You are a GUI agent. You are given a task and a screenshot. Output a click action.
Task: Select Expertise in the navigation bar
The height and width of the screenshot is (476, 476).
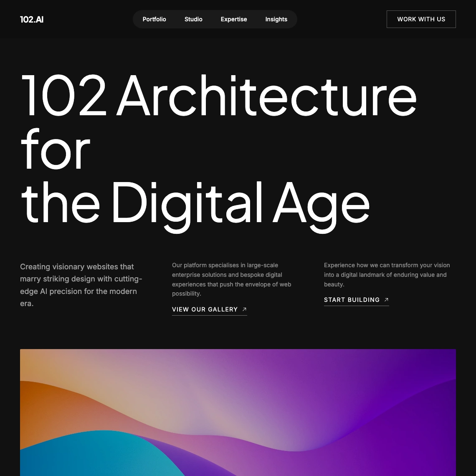pyautogui.click(x=234, y=19)
